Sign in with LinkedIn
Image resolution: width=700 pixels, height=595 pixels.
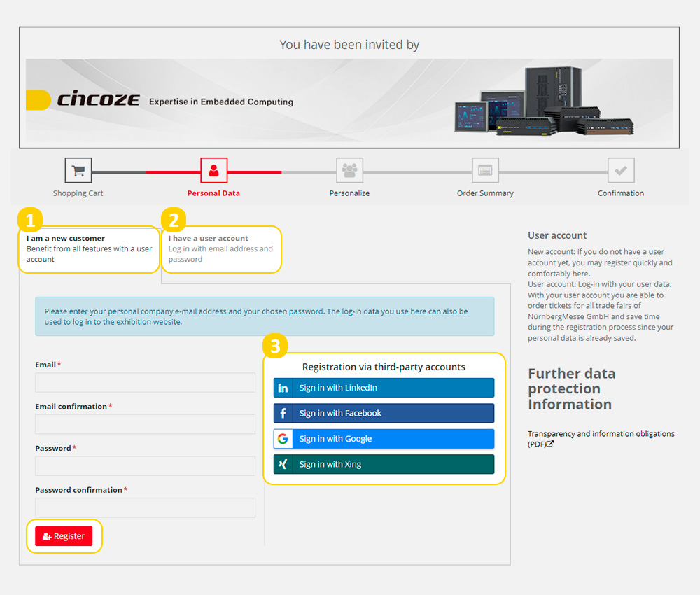point(384,388)
